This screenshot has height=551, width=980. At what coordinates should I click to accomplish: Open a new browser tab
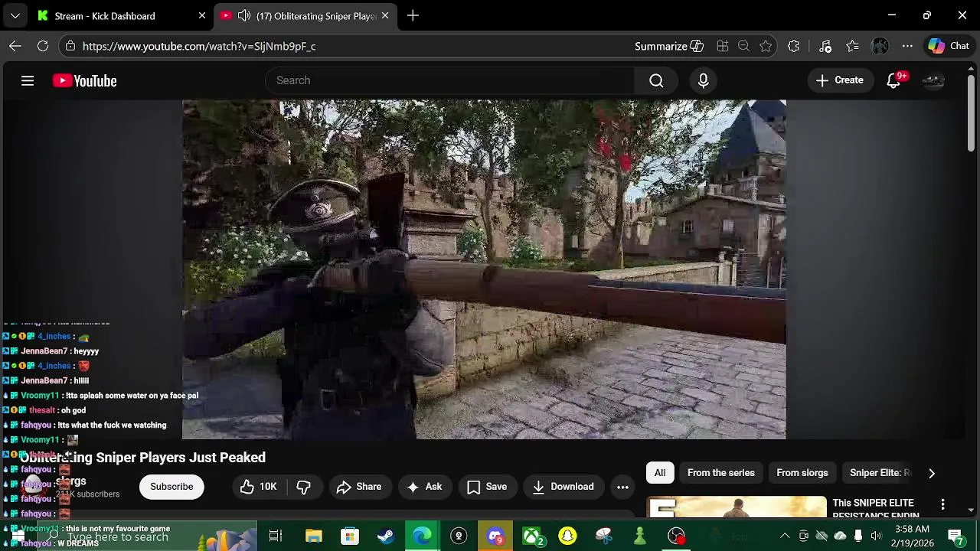[x=413, y=15]
